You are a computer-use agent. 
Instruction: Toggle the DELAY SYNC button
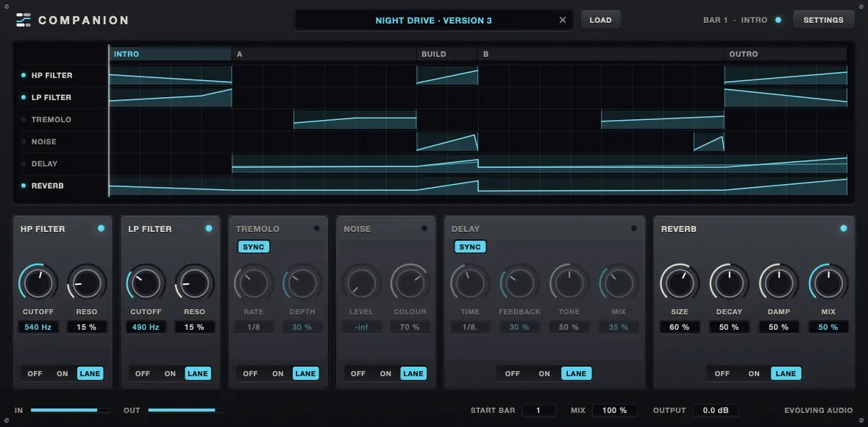click(x=470, y=247)
